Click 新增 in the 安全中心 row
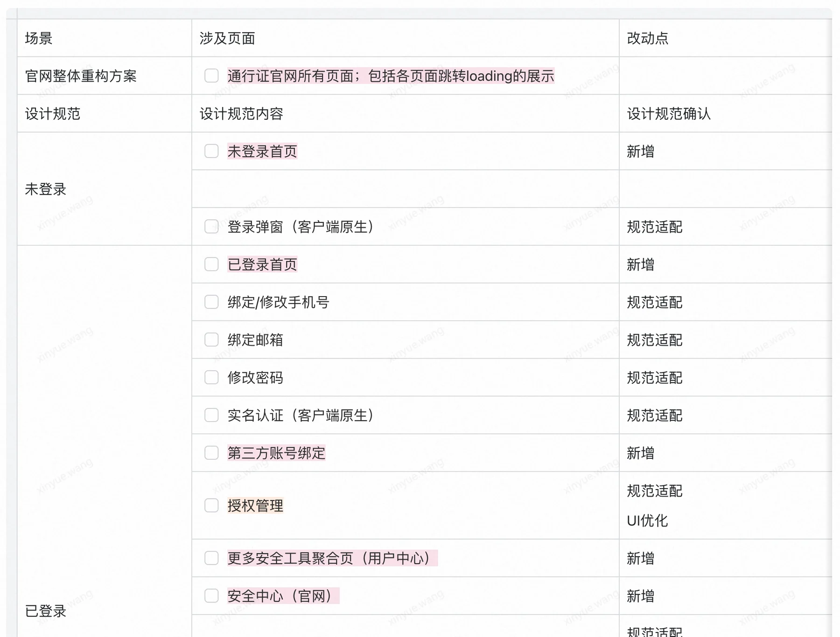The width and height of the screenshot is (840, 637). pyautogui.click(x=640, y=596)
